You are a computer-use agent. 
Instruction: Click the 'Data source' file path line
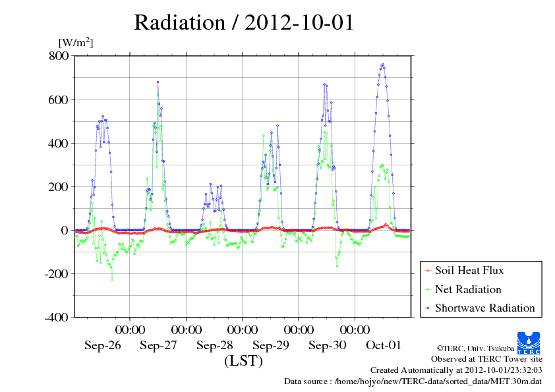click(413, 381)
